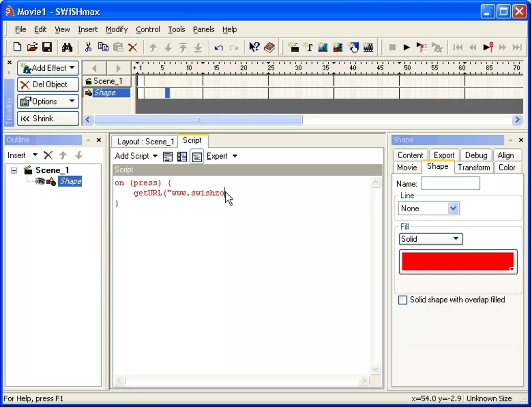Screen dimensions: 532x408
Task: Close the Timeline panel with X
Action: (x=10, y=63)
